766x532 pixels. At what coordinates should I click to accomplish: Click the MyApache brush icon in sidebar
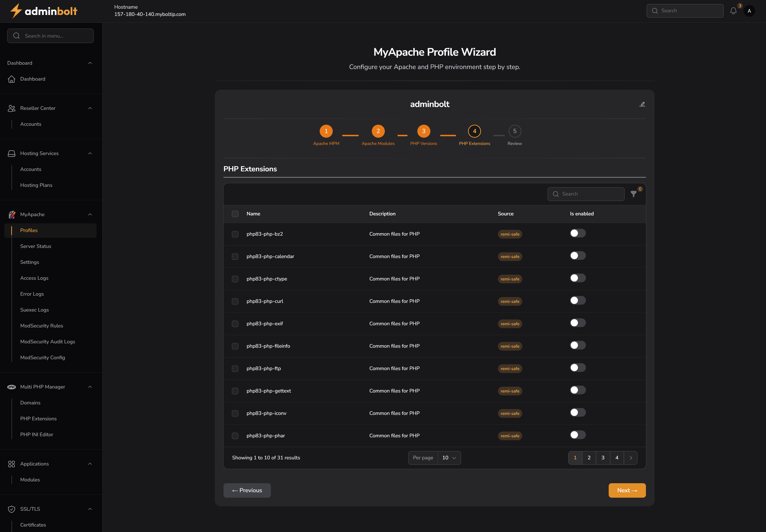point(12,214)
